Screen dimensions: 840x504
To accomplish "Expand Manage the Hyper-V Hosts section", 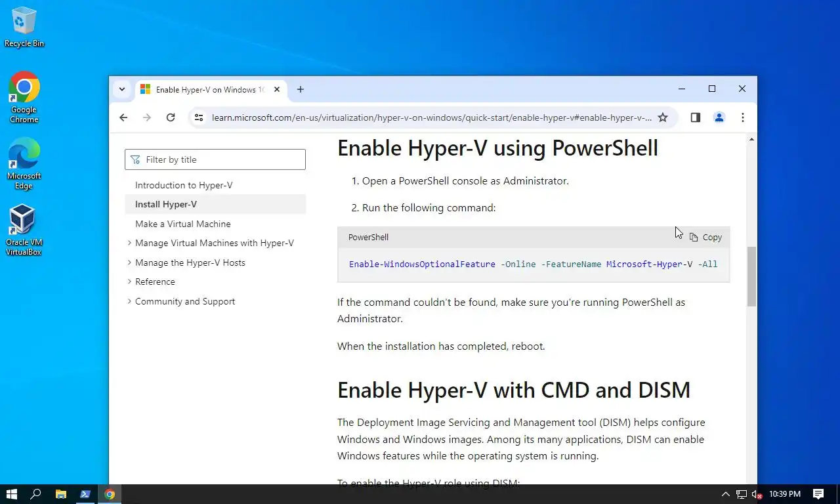I will (190, 262).
